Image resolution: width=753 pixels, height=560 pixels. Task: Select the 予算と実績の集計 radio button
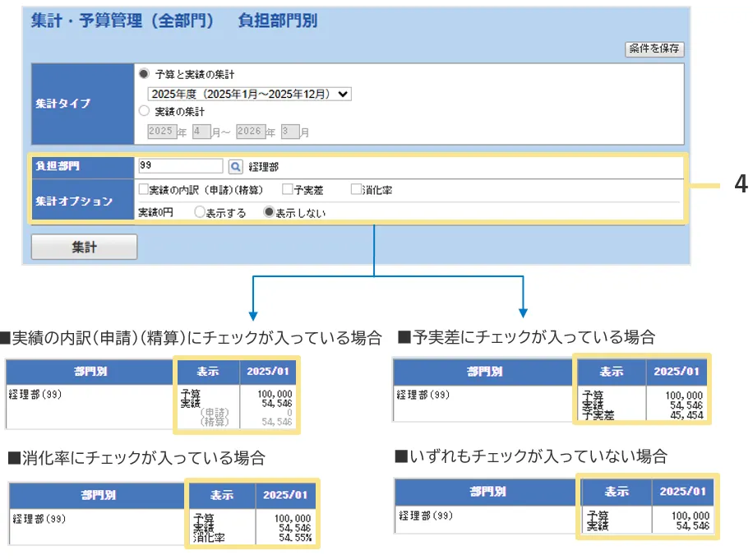coord(145,74)
